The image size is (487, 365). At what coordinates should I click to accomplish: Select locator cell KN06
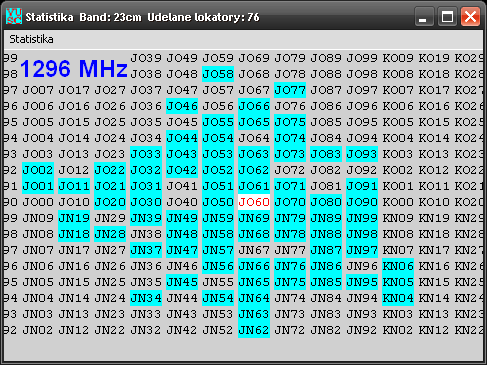398,266
